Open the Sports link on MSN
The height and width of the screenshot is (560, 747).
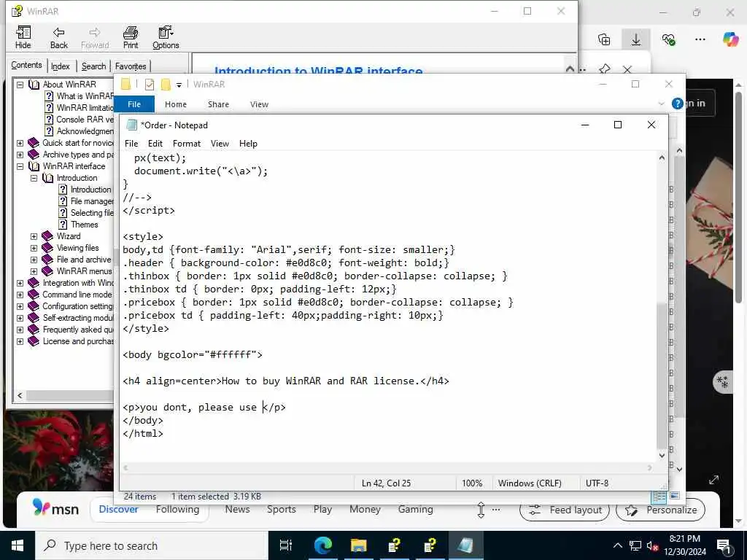click(281, 510)
